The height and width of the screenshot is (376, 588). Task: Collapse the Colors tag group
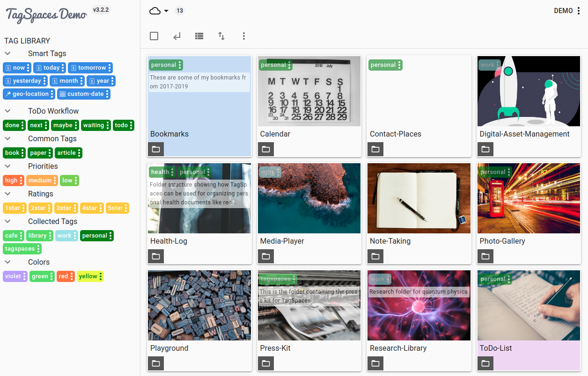(x=8, y=262)
